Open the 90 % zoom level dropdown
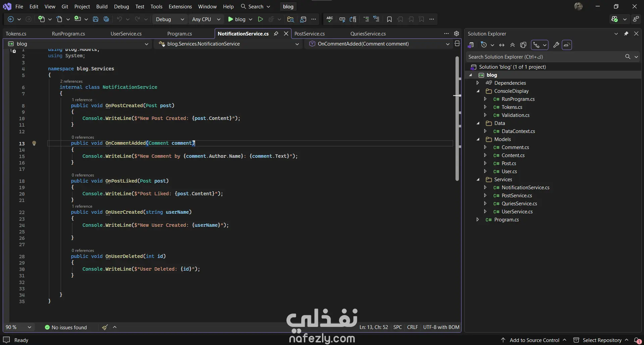Viewport: 644px width, 345px height. point(18,327)
